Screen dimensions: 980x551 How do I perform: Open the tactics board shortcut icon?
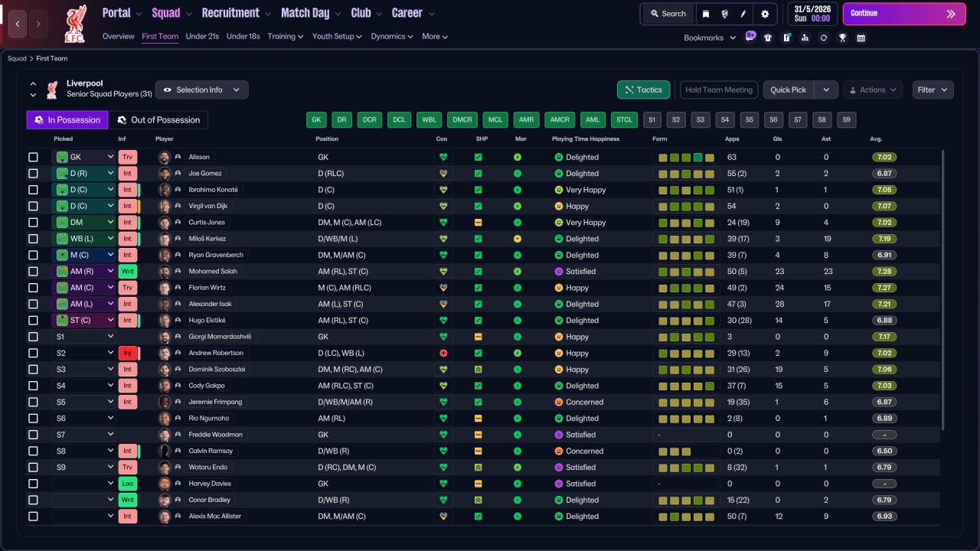click(786, 37)
